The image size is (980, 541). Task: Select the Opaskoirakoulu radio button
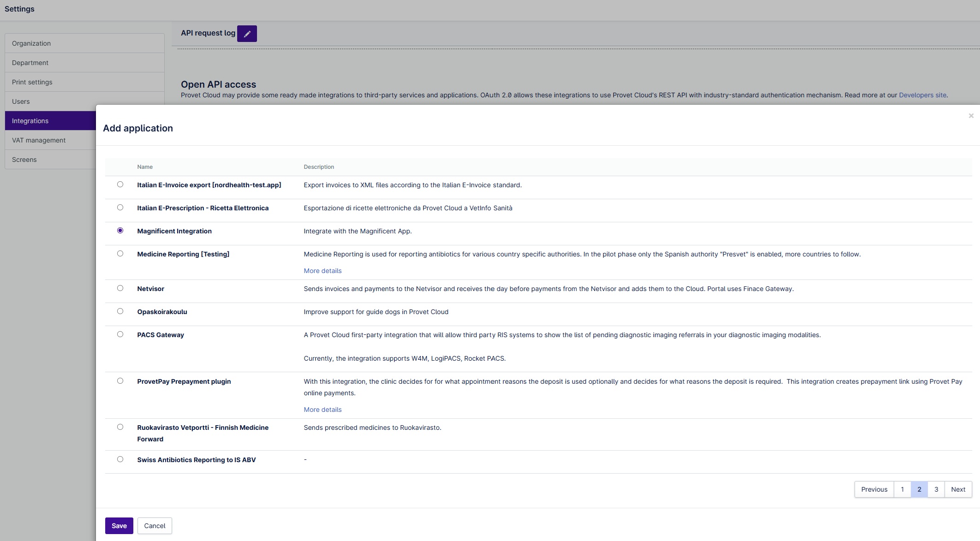click(x=120, y=311)
